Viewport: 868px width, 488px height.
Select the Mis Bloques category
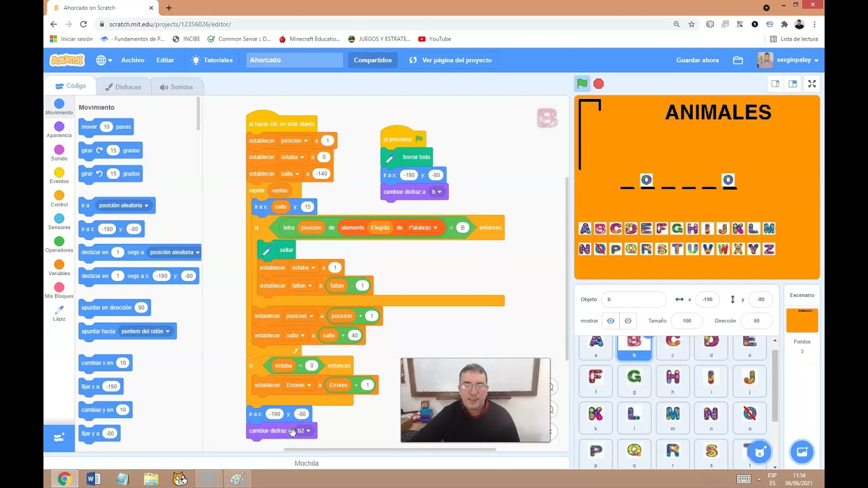coord(59,291)
